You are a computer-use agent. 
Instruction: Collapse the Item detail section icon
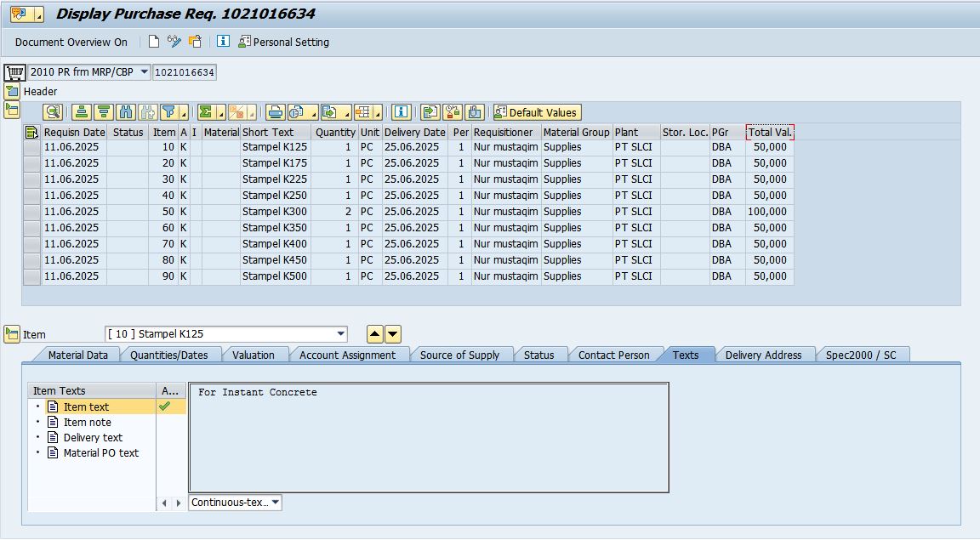(12, 334)
